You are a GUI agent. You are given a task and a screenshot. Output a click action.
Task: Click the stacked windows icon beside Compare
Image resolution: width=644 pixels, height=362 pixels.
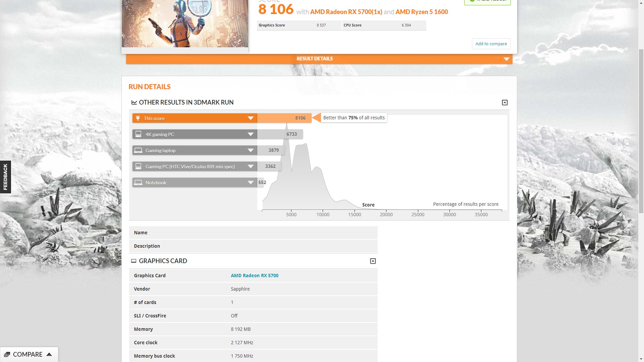(x=7, y=354)
